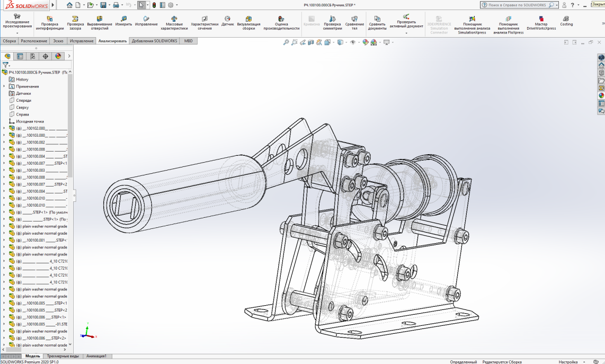The width and height of the screenshot is (605, 364).
Task: Open the Проверить активный документ dropdown
Action: pyautogui.click(x=406, y=33)
